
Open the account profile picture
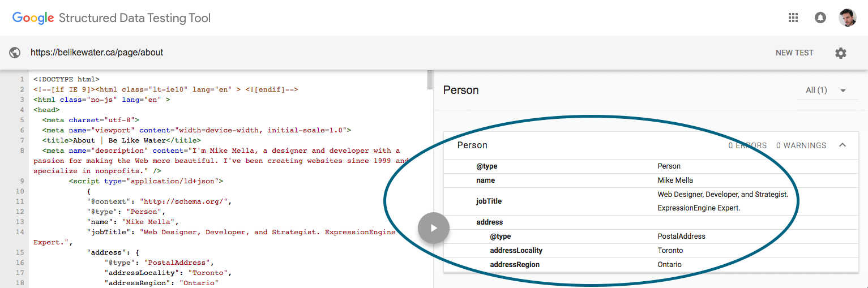pyautogui.click(x=848, y=18)
